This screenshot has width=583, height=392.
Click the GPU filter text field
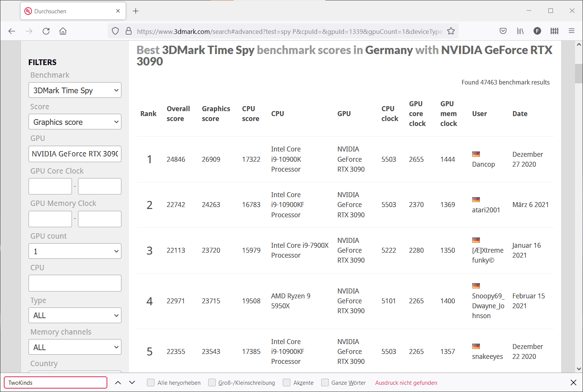coord(75,154)
